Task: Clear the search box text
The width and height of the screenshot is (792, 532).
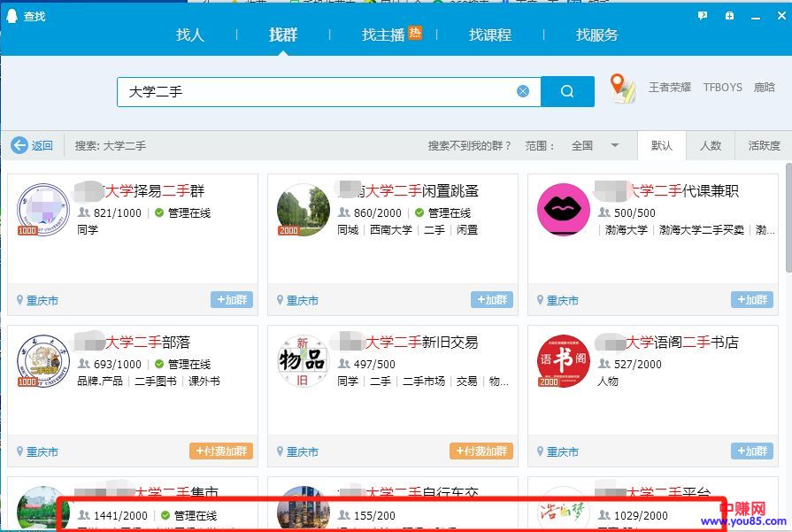Action: (523, 91)
